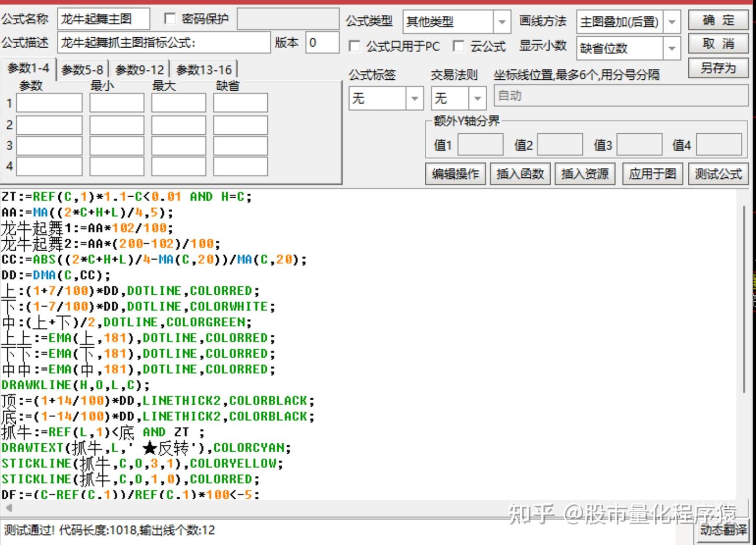Open the 参数9-12 tab

point(140,70)
